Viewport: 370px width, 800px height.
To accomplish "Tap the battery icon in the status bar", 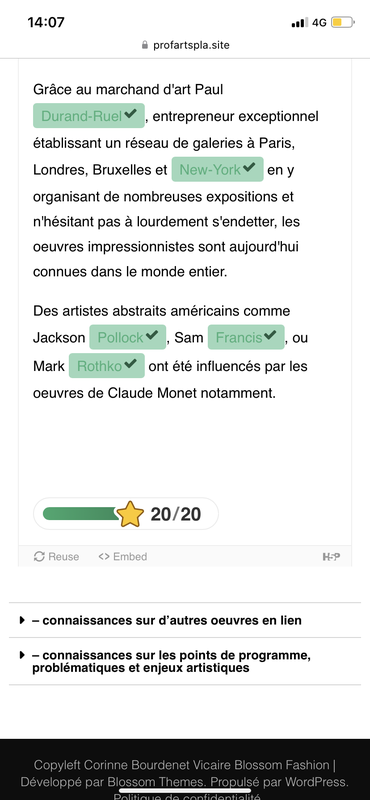I will [x=342, y=22].
